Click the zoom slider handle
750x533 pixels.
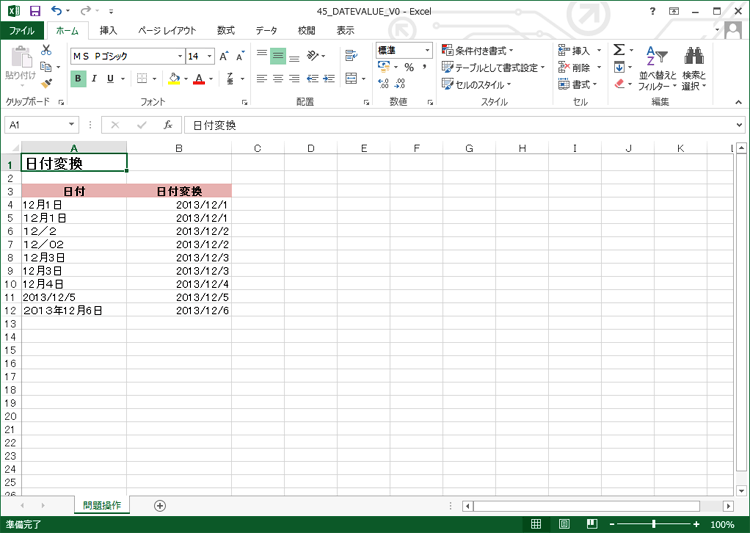pos(654,524)
